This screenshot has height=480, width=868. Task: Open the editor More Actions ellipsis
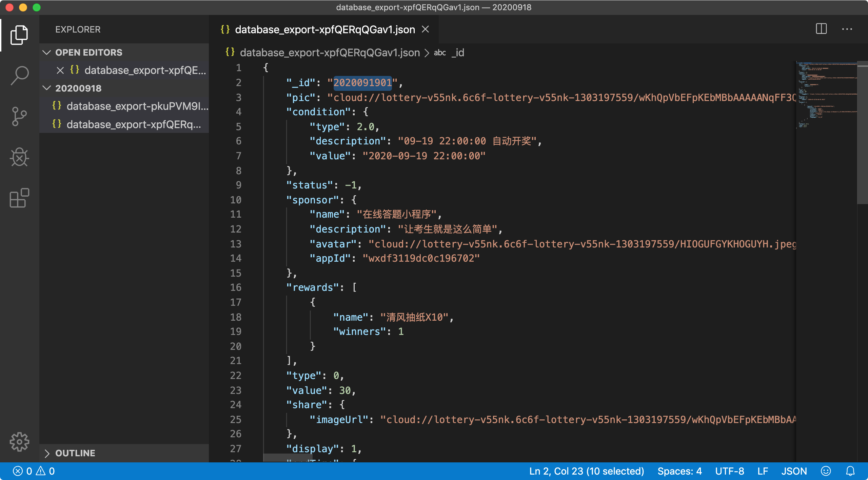(847, 29)
